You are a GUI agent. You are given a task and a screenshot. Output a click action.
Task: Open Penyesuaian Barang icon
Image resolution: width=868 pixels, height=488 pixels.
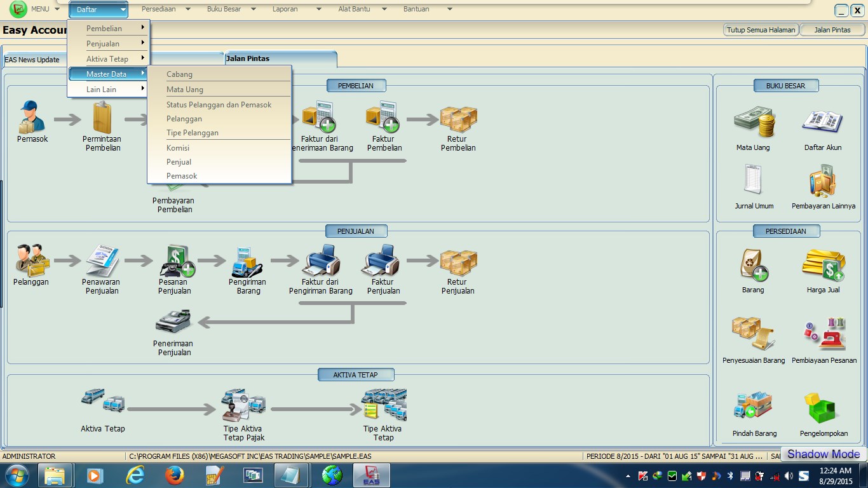pyautogui.click(x=753, y=333)
